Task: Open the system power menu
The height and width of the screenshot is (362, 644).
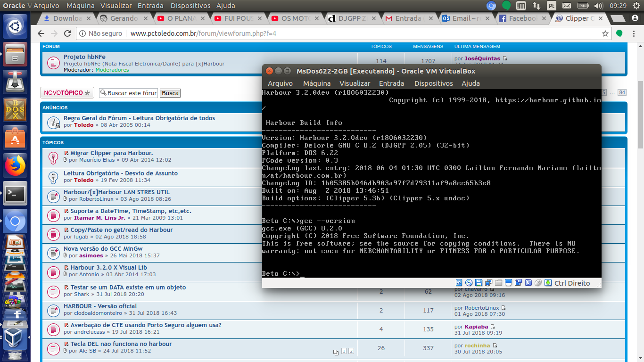Action: click(x=636, y=6)
